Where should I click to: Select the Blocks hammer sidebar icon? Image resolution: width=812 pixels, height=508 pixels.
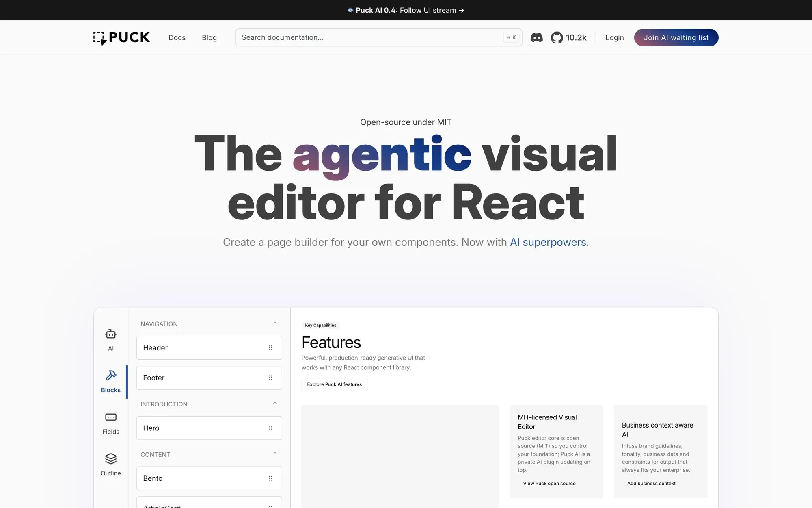tap(111, 381)
